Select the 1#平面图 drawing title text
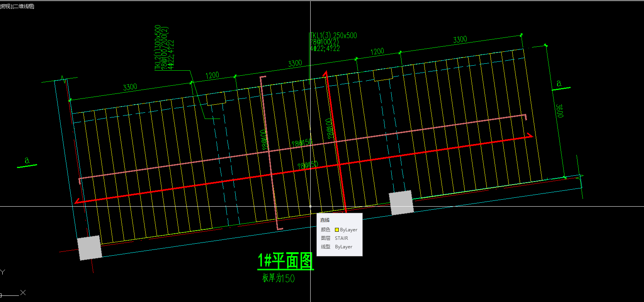The width and height of the screenshot is (644, 302). click(285, 261)
